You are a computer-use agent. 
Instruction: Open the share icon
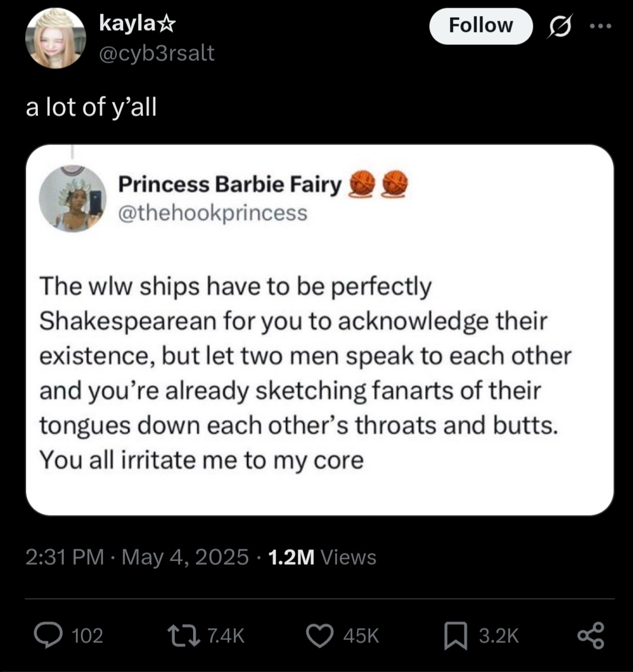[x=590, y=635]
